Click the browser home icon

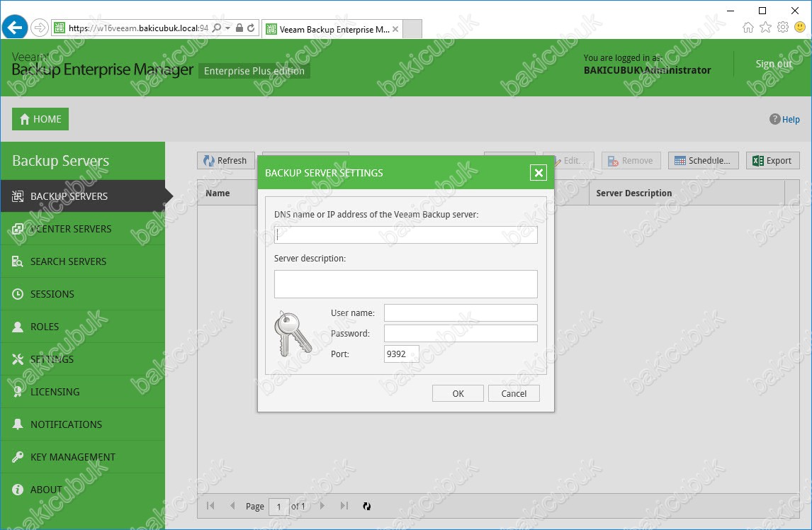[x=748, y=28]
